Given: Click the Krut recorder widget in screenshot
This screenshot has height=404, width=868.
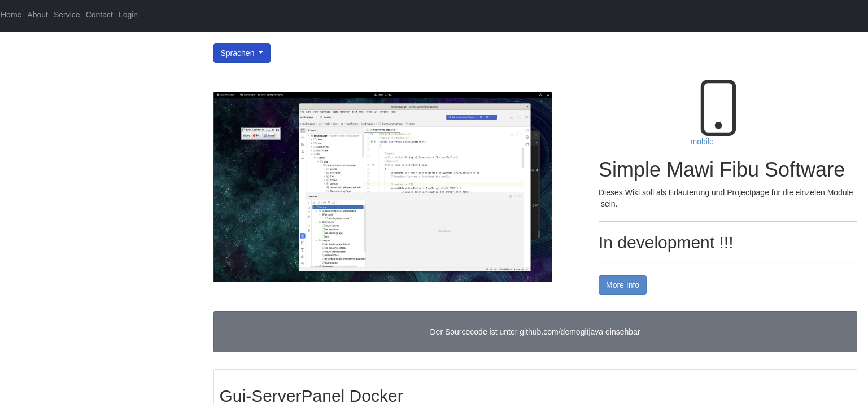Looking at the screenshot, I should tap(260, 133).
